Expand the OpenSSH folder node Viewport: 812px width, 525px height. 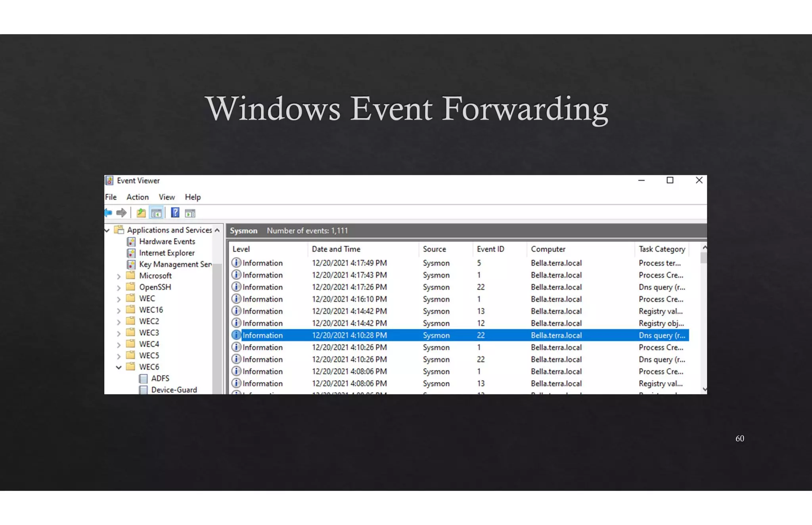(x=119, y=288)
